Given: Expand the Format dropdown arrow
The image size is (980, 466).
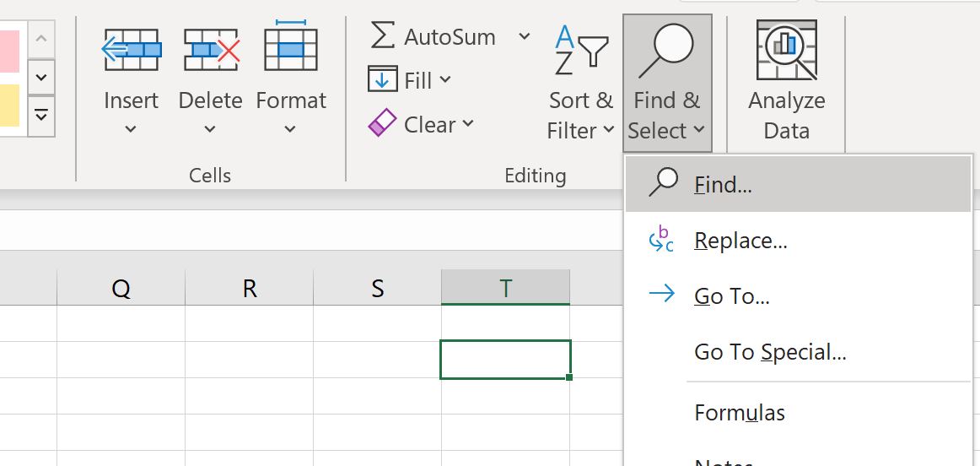Looking at the screenshot, I should (289, 129).
